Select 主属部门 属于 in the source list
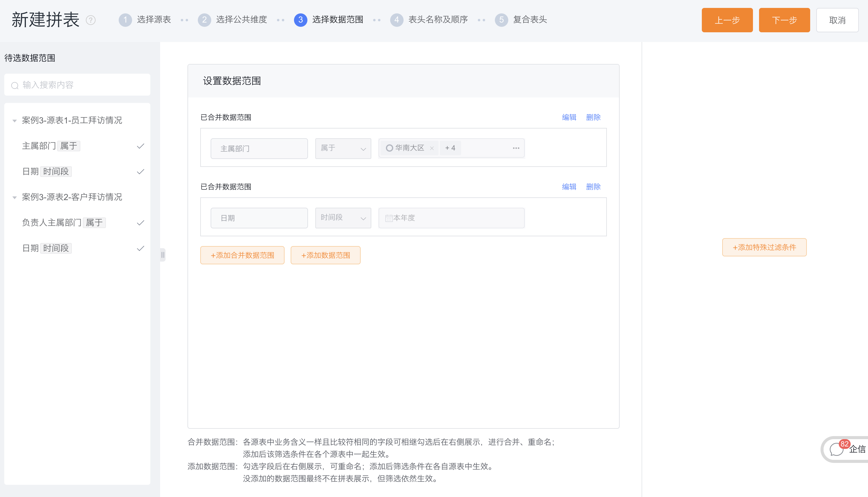The height and width of the screenshot is (497, 868). 51,146
